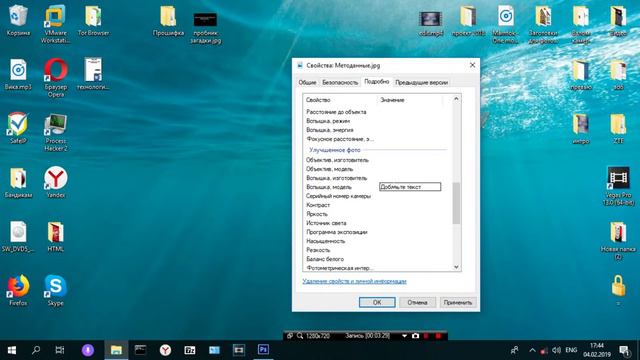Image resolution: width=640 pixels, height=360 pixels.
Task: Select the Вспышка, энергия row
Action: (378, 130)
